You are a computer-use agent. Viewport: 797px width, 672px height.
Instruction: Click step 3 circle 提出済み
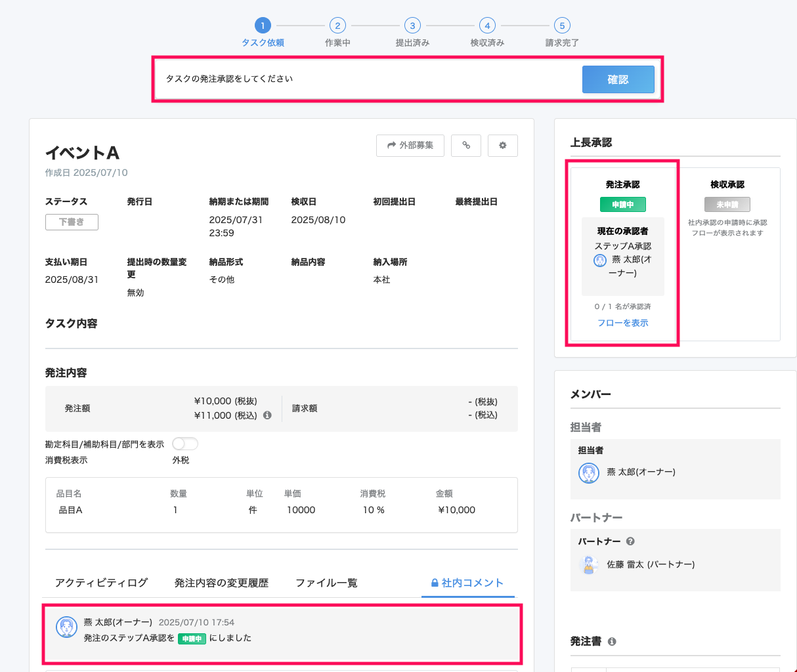click(x=412, y=26)
